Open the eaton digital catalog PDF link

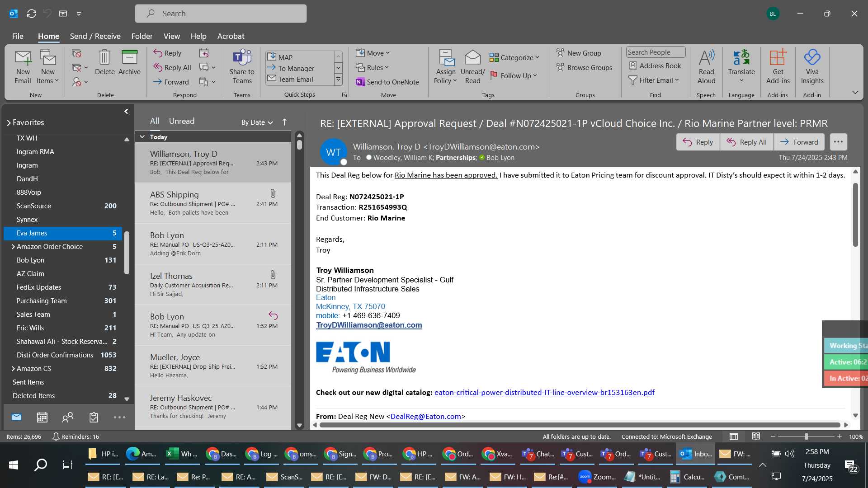point(544,392)
